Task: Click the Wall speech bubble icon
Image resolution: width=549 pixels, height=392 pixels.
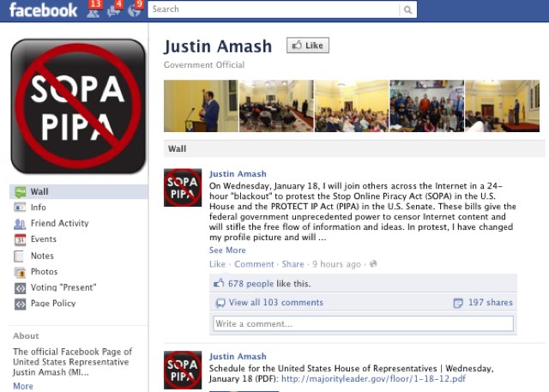Action: (x=20, y=192)
